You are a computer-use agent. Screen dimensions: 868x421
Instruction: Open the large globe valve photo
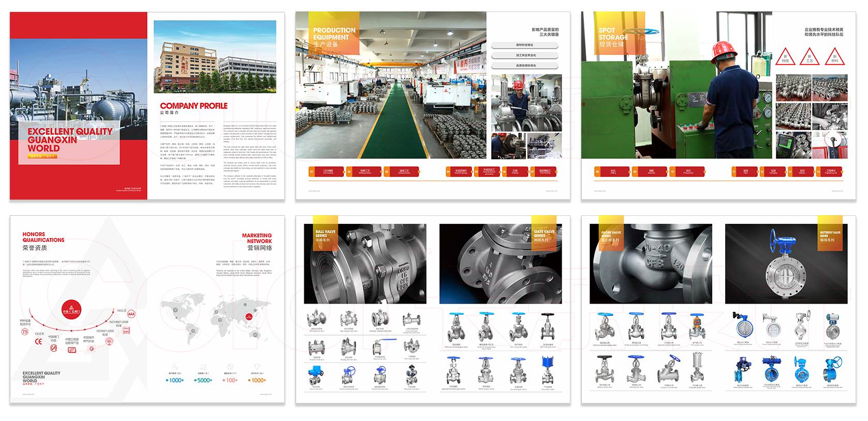pyautogui.click(x=651, y=264)
